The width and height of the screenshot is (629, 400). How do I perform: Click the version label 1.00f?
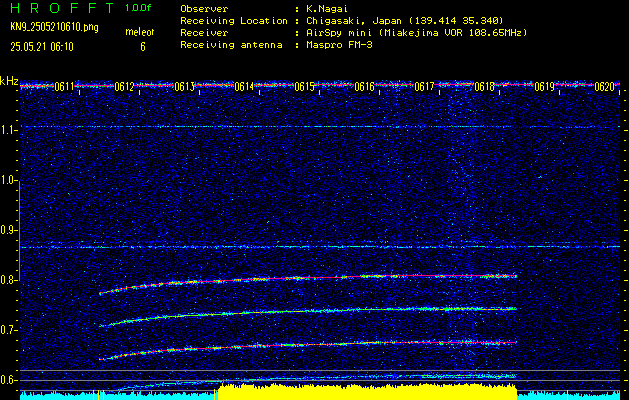(x=138, y=8)
